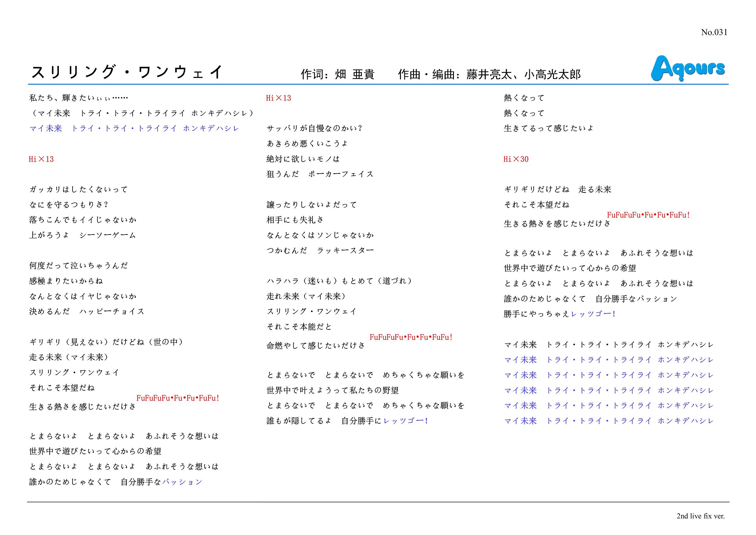Click Hi×13 at top of middle column

coord(279,98)
